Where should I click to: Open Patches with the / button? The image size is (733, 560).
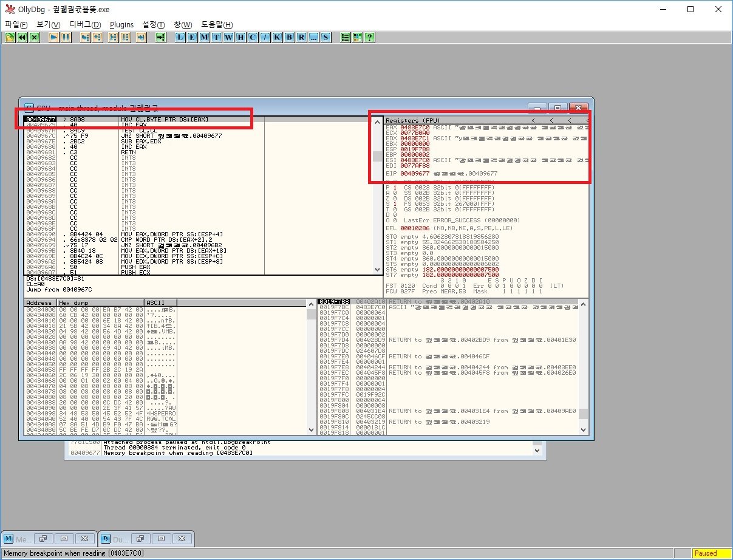tap(265, 37)
